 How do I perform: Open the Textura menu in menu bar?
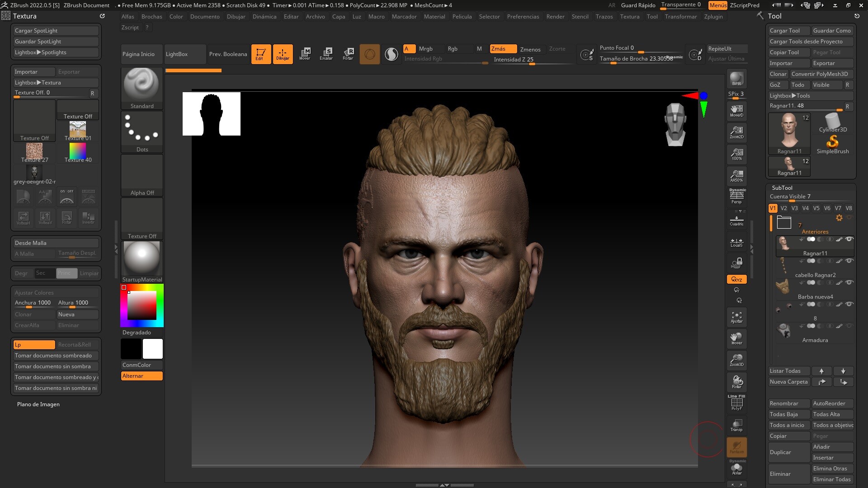[630, 17]
